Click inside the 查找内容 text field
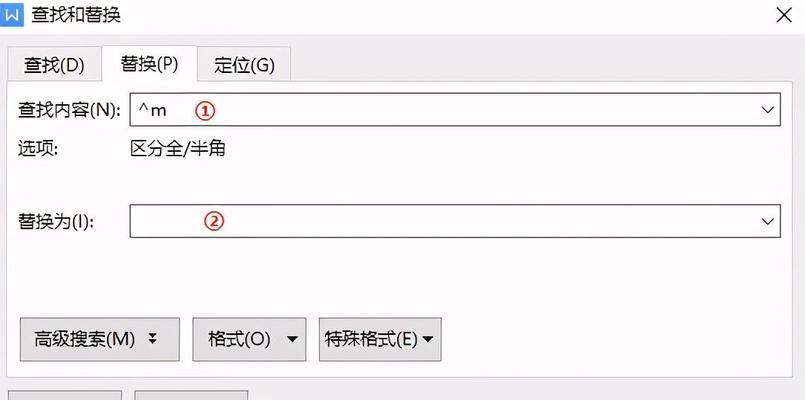 click(x=455, y=109)
